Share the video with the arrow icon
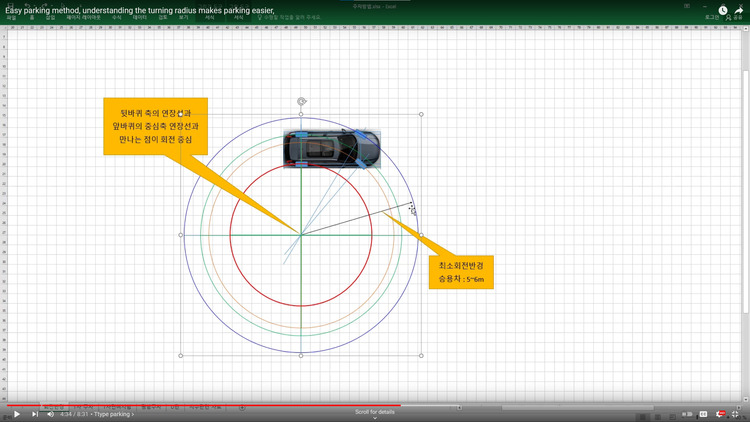 pos(739,10)
